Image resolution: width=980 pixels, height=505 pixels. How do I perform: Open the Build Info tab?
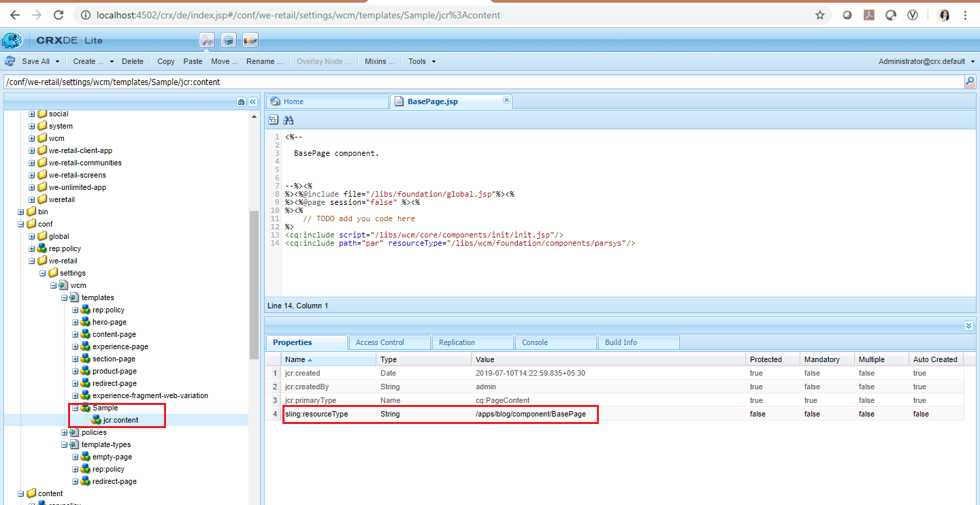(x=638, y=342)
